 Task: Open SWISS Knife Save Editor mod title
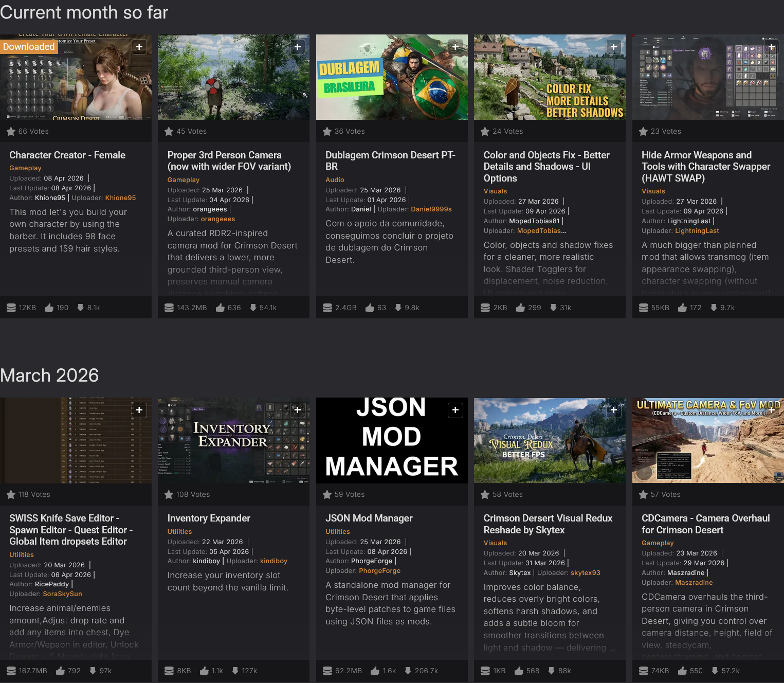point(71,530)
